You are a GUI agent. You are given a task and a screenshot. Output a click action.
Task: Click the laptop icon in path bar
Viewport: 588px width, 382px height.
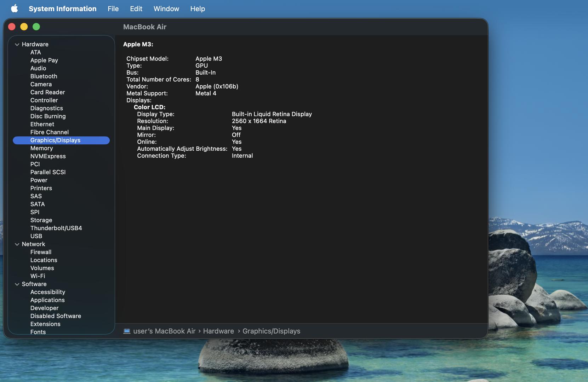tap(127, 331)
